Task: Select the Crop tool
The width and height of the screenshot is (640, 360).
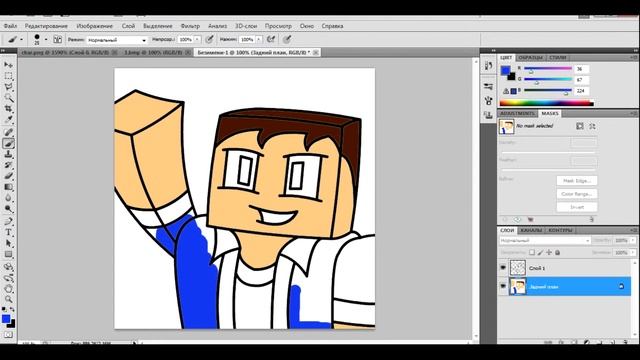Action: 8,109
